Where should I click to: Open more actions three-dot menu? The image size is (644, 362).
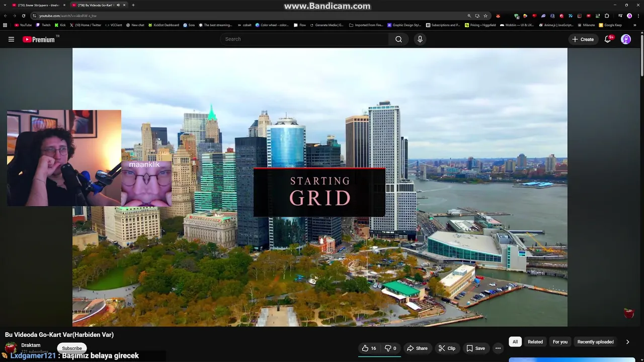(498, 348)
